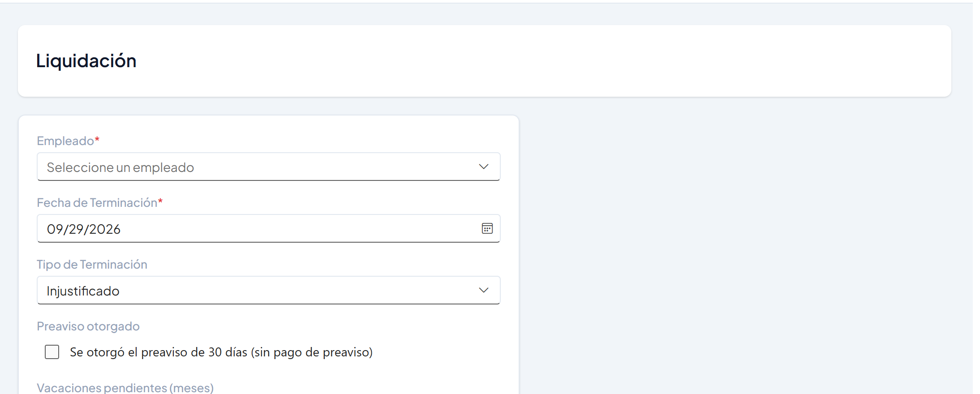
Task: Select the day segment '29' in date
Action: (76, 229)
